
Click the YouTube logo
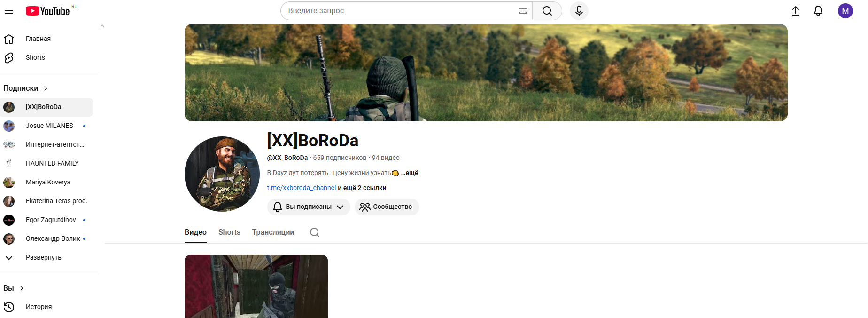(x=48, y=11)
